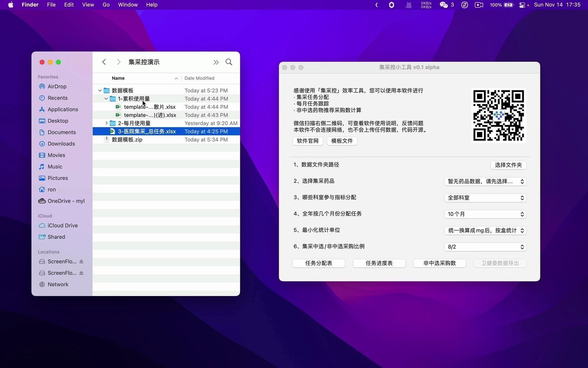588x368 pixels.
Task: Eject second ScreenFlo... volume
Action: [x=81, y=273]
